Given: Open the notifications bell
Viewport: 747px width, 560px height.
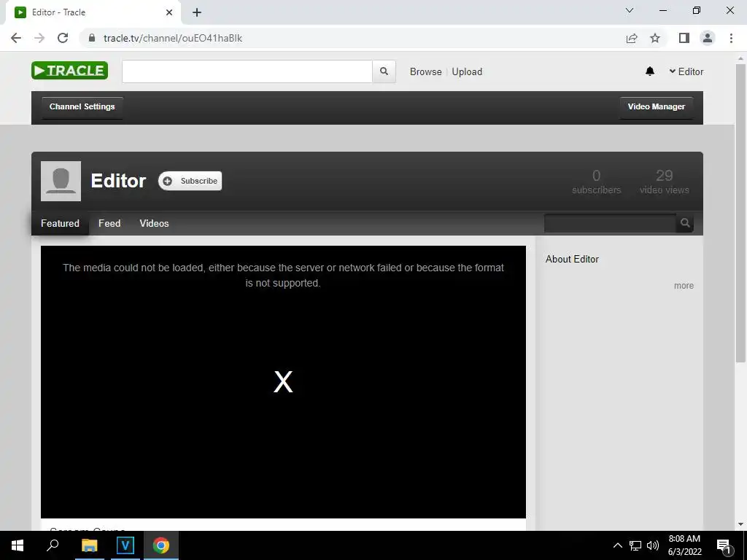Looking at the screenshot, I should point(650,71).
